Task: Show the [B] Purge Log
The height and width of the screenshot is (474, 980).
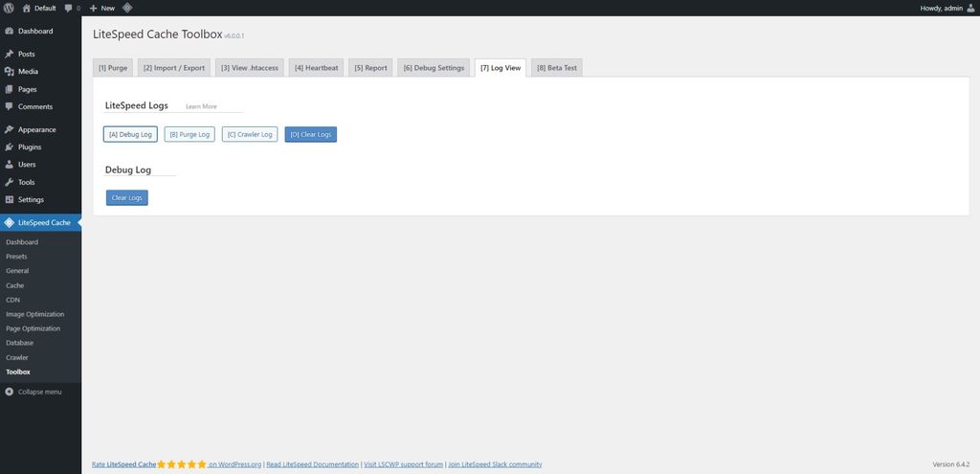Action: tap(189, 134)
